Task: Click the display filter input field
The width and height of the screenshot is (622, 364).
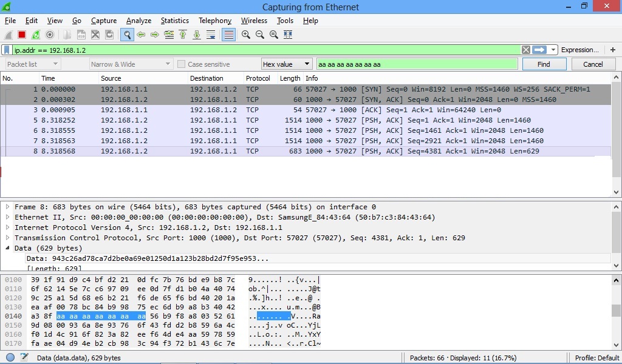Action: (266, 50)
